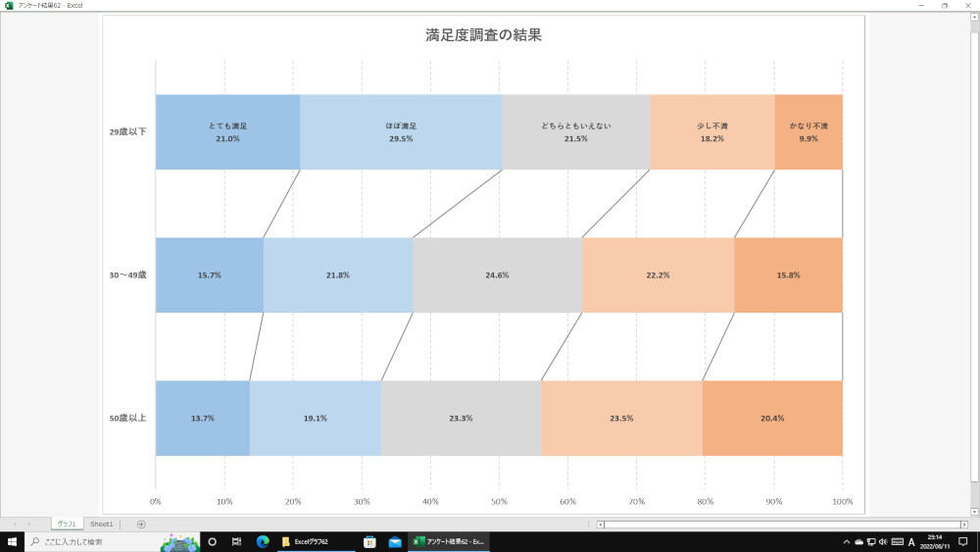Click the horizontal scrollbar left arrow

pyautogui.click(x=601, y=525)
